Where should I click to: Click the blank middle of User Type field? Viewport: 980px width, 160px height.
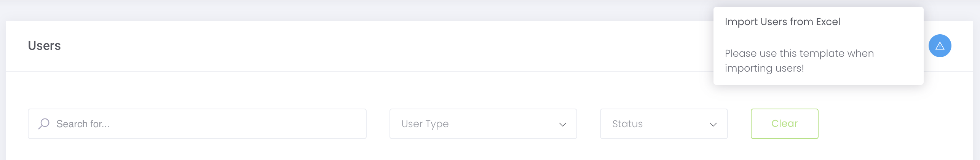[x=503, y=124]
